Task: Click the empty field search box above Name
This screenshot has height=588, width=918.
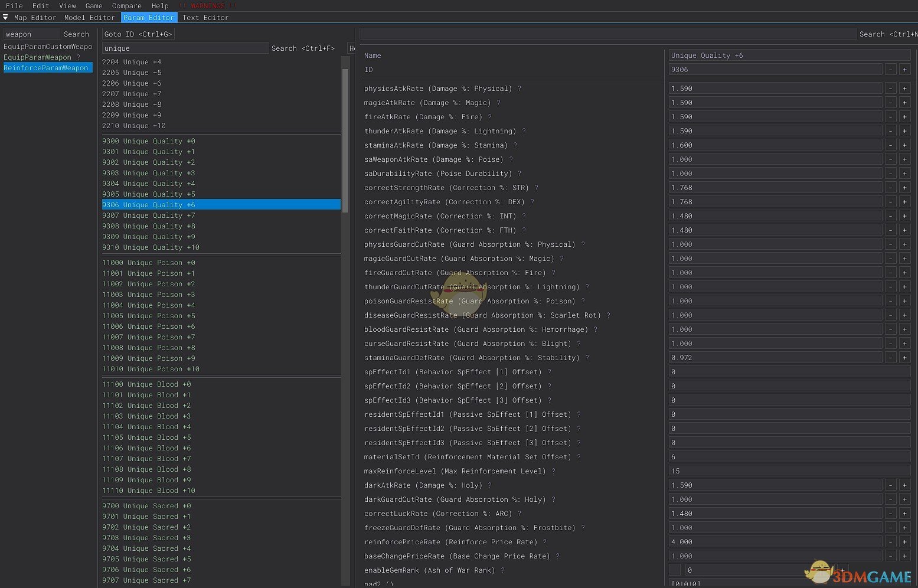Action: tap(608, 34)
